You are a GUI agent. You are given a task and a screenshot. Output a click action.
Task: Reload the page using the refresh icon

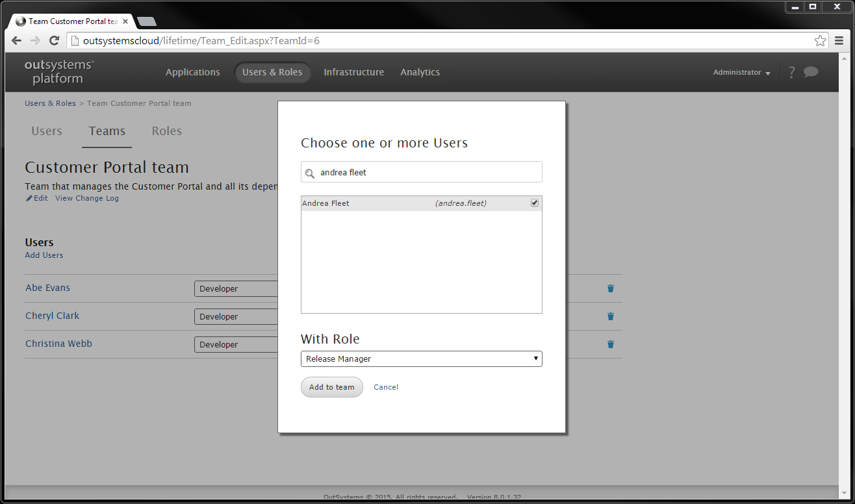click(x=54, y=40)
